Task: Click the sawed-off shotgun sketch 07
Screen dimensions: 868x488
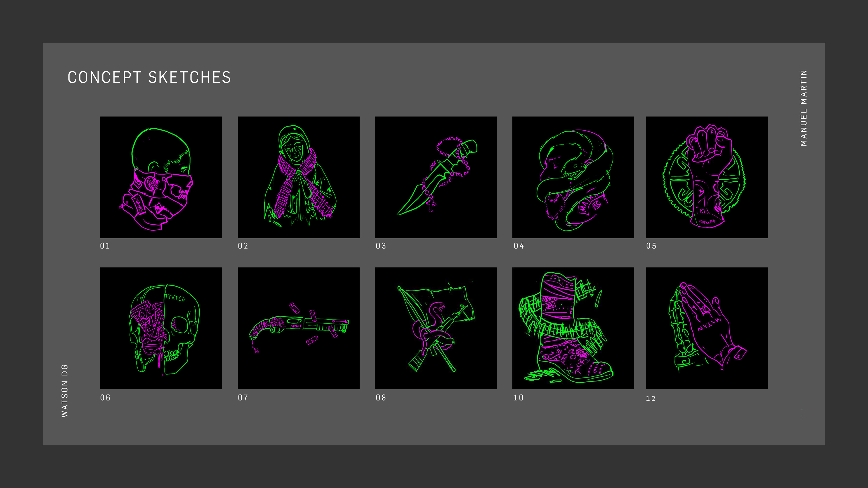Action: point(299,328)
